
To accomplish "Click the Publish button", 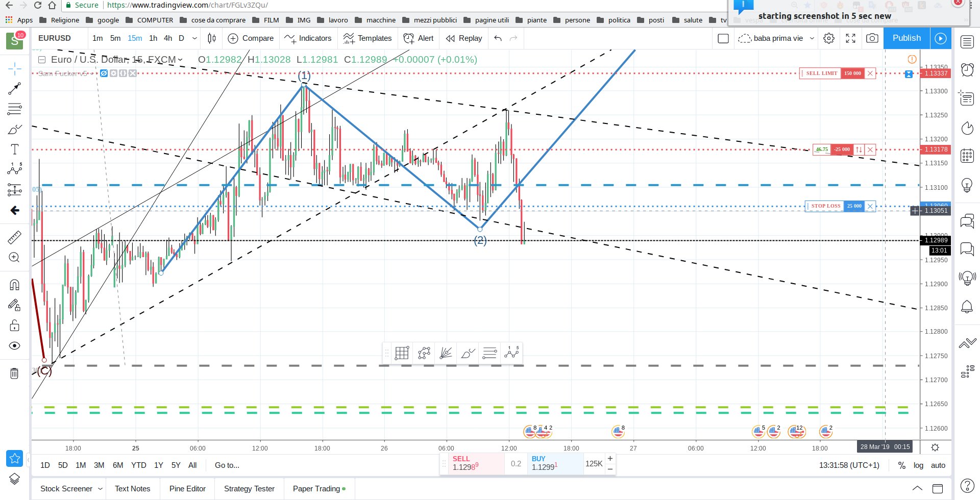I will click(x=906, y=38).
